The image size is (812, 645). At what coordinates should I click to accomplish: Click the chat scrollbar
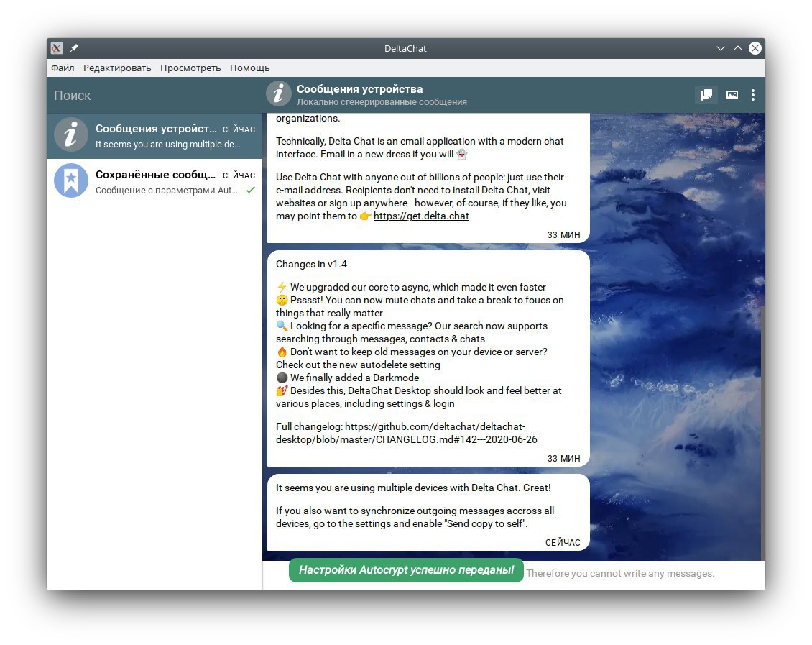click(x=763, y=433)
